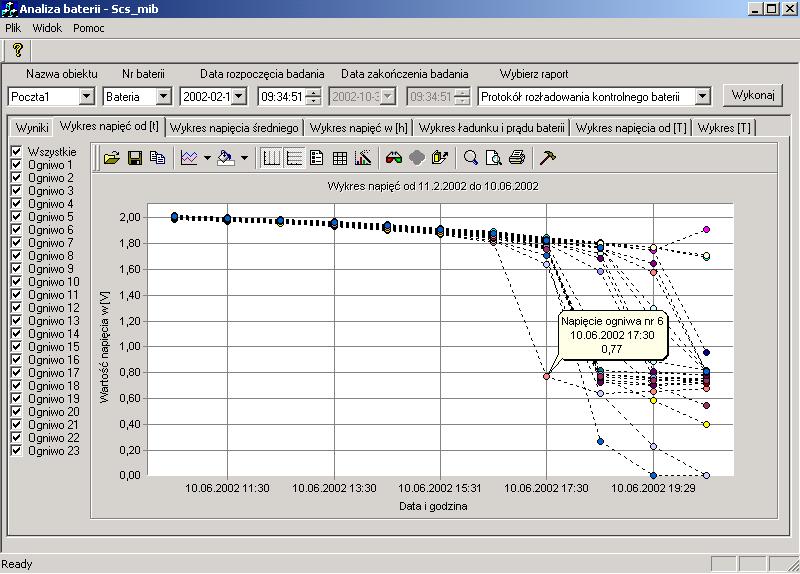Activate the magnifying glass zoom icon
The image size is (800, 574).
click(x=471, y=158)
